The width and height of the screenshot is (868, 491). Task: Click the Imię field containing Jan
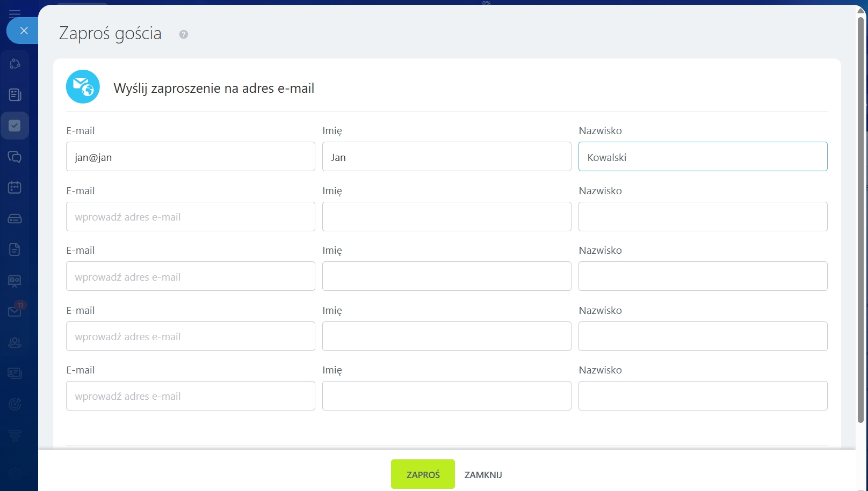(446, 157)
